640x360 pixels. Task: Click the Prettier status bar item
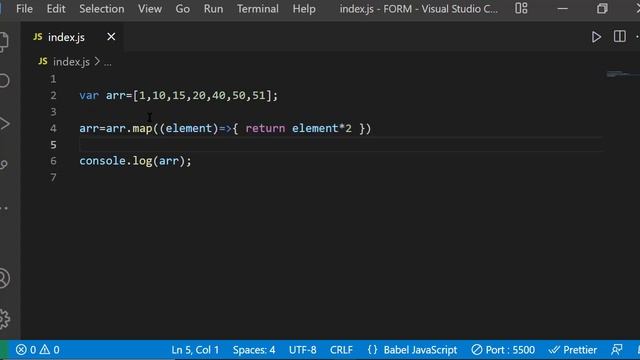click(573, 350)
